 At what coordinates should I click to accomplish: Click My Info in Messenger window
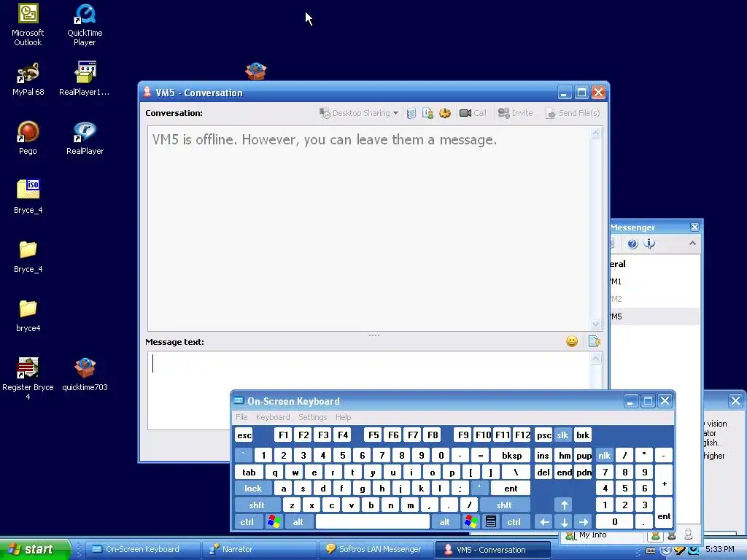(592, 534)
